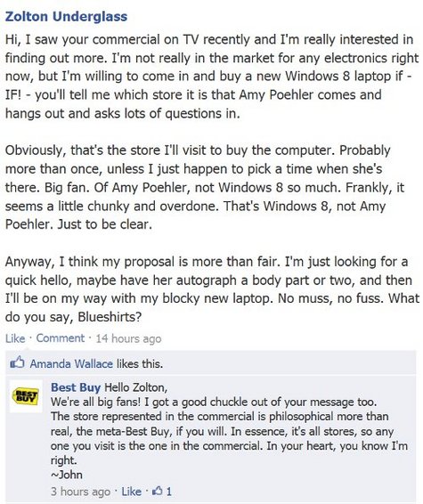Click the 'We're all big fans!' reply line
The image size is (423, 504).
tap(214, 402)
